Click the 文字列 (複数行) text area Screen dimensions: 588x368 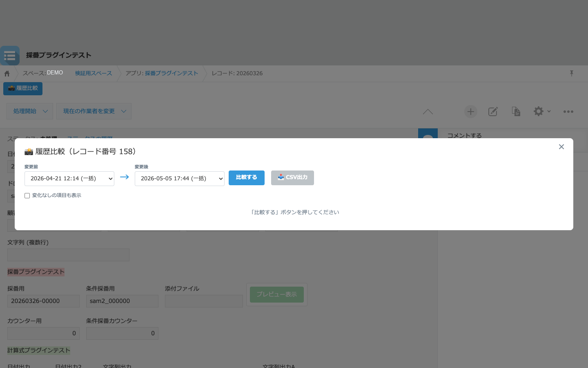coord(68,255)
